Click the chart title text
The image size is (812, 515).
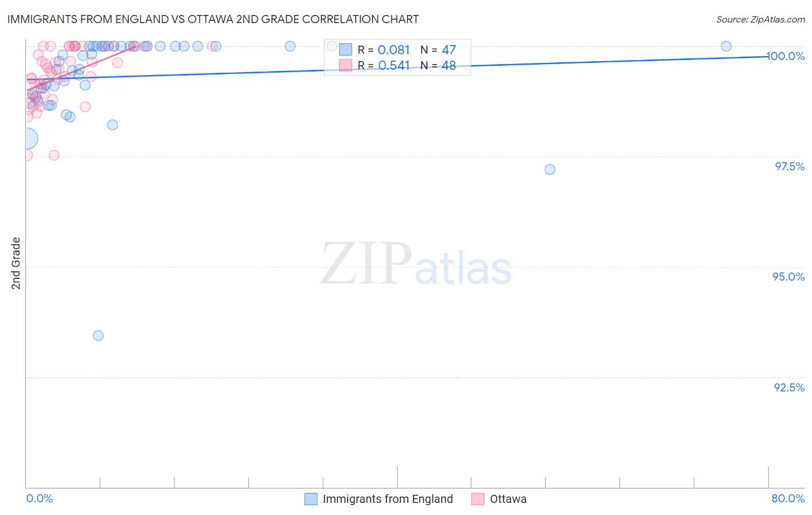[213, 19]
